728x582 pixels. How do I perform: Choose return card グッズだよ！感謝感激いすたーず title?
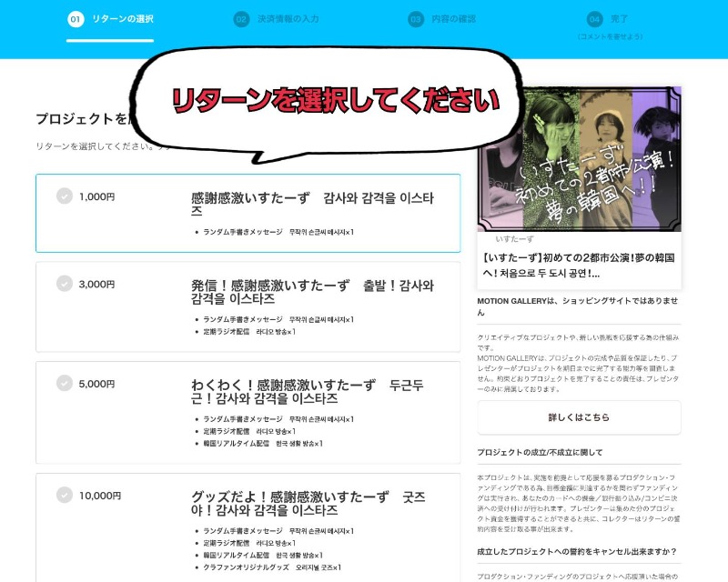[x=308, y=504]
